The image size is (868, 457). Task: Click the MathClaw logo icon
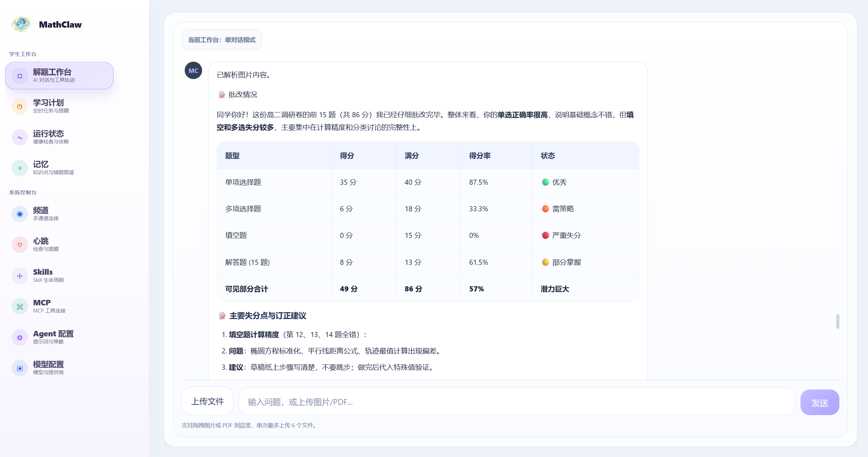[21, 24]
